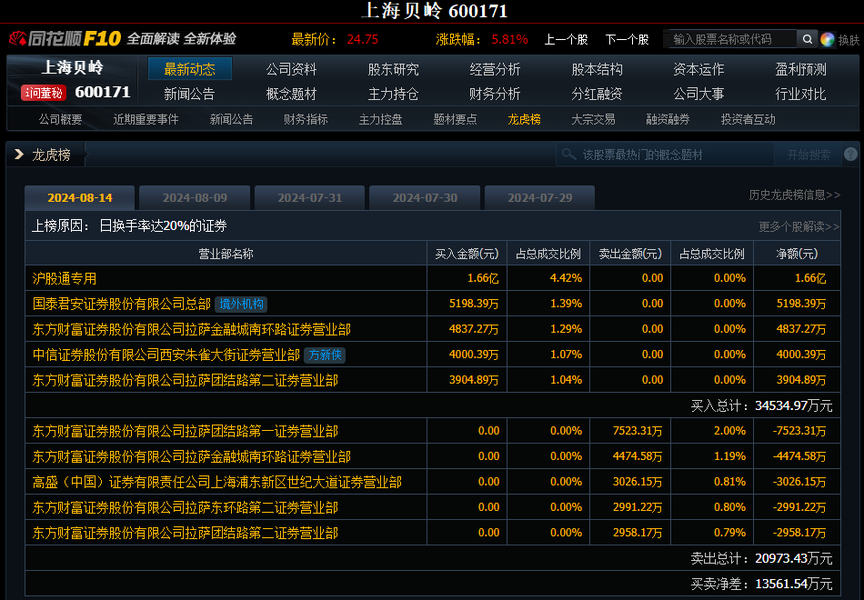Switch to 分红融资 tab
This screenshot has width=864, height=600.
point(597,94)
